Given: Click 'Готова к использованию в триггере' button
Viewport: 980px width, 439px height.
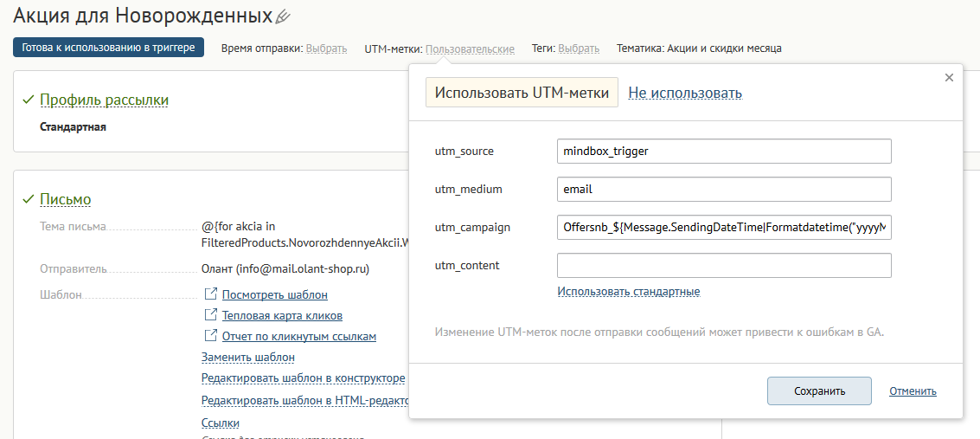Looking at the screenshot, I should click(109, 48).
